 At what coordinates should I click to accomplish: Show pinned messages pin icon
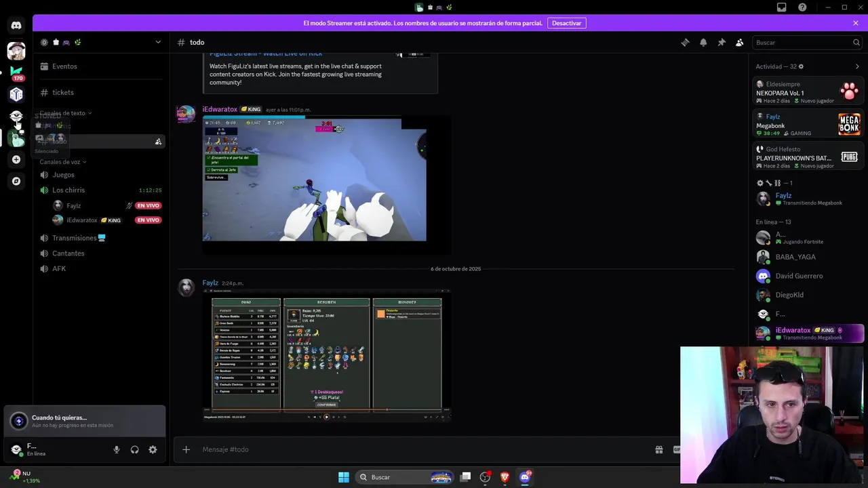722,42
